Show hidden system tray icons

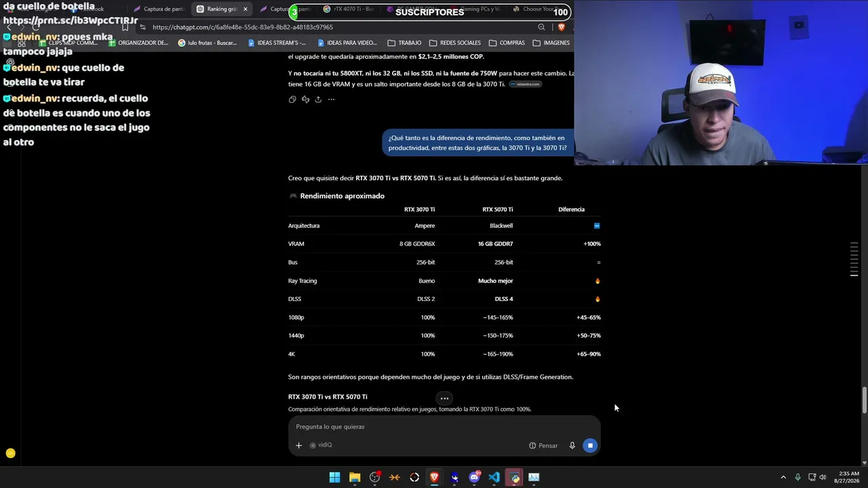click(783, 477)
